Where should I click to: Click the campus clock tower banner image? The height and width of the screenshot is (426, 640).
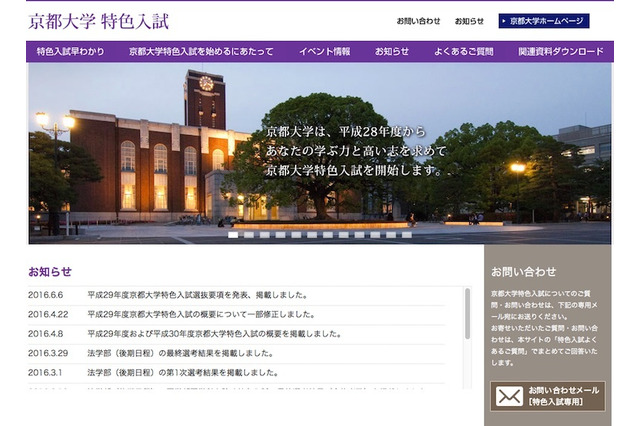[320, 153]
